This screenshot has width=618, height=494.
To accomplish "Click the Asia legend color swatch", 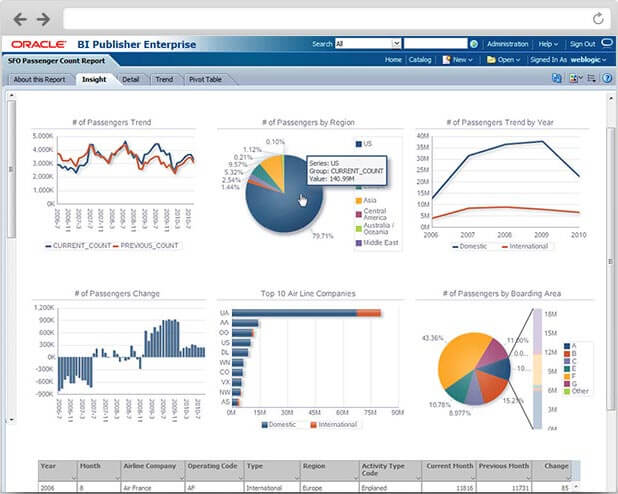I will (x=359, y=201).
